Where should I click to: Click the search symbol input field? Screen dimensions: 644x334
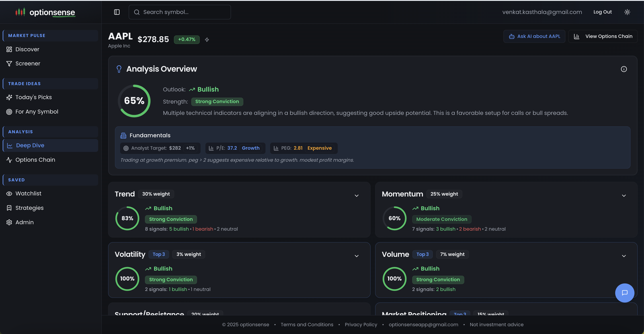point(180,12)
